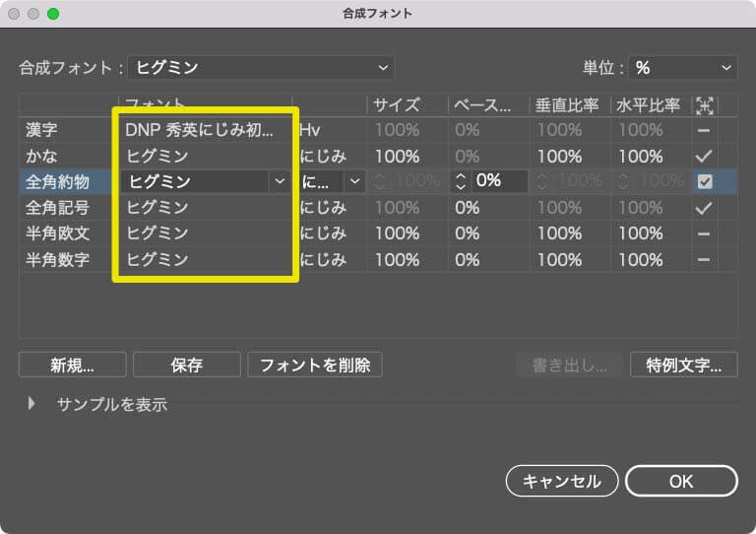Viewport: 756px width, 534px height.
Task: Click the dash mark in 半角数字 row
Action: tap(704, 260)
